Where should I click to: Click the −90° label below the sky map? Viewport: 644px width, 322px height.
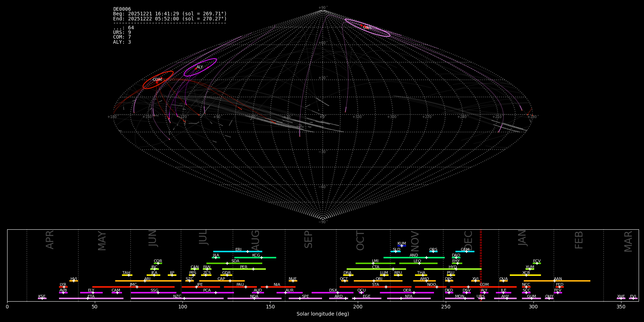tap(323, 222)
